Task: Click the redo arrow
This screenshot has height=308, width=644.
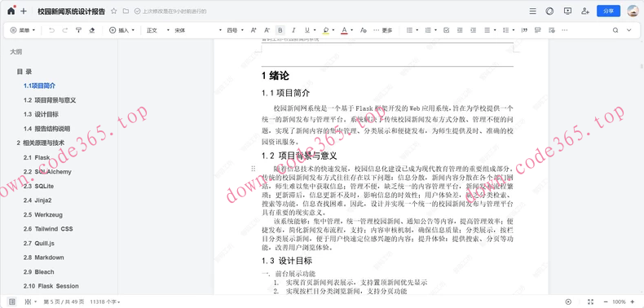Action: 65,30
